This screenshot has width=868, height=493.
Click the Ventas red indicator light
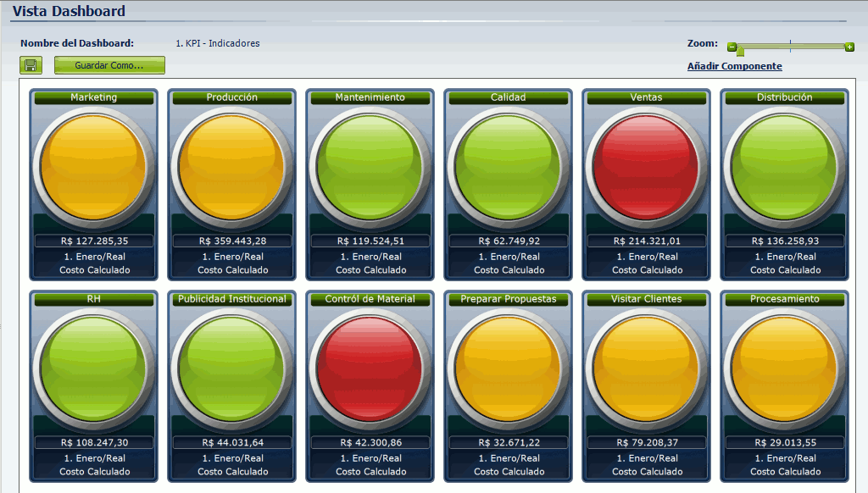coord(646,163)
